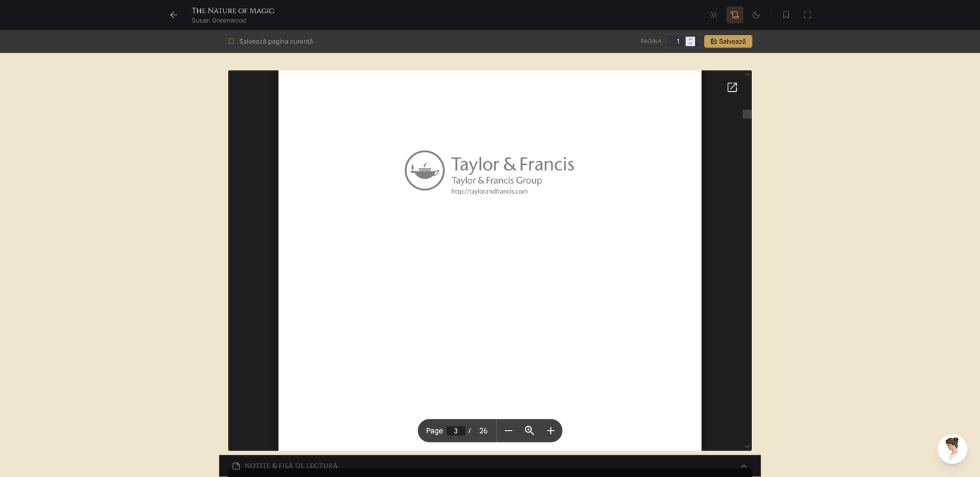
Task: Click author name Susan Greenwood
Action: coord(219,21)
